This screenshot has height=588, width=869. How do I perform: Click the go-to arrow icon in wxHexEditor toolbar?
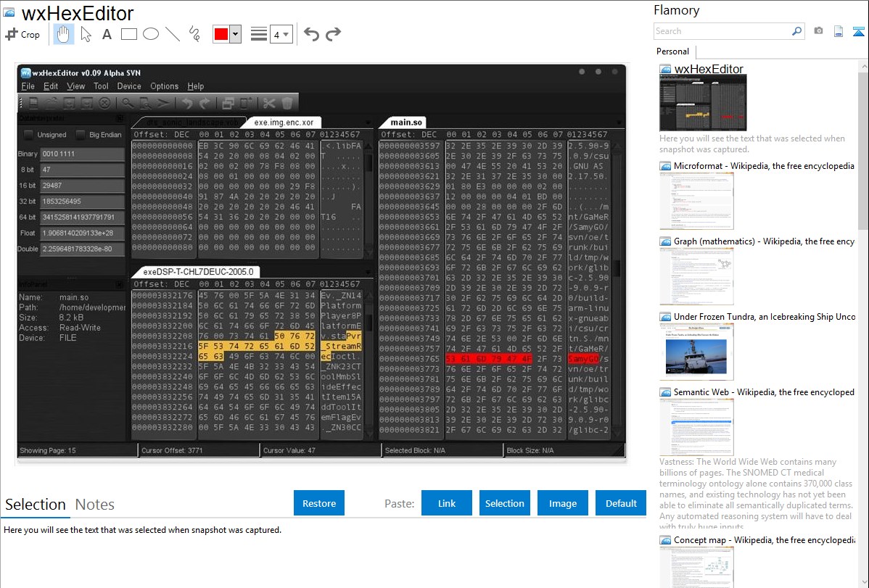tap(163, 103)
